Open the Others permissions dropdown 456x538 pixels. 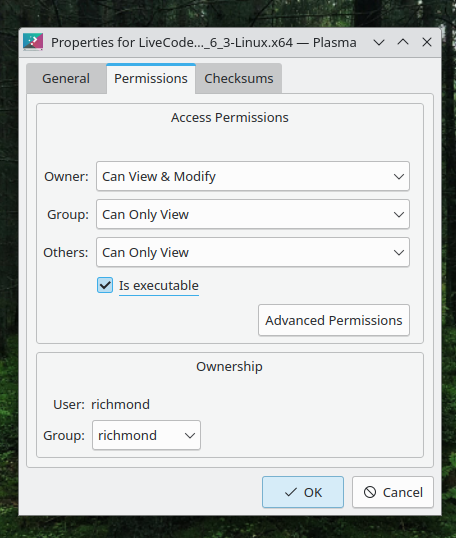click(x=253, y=253)
